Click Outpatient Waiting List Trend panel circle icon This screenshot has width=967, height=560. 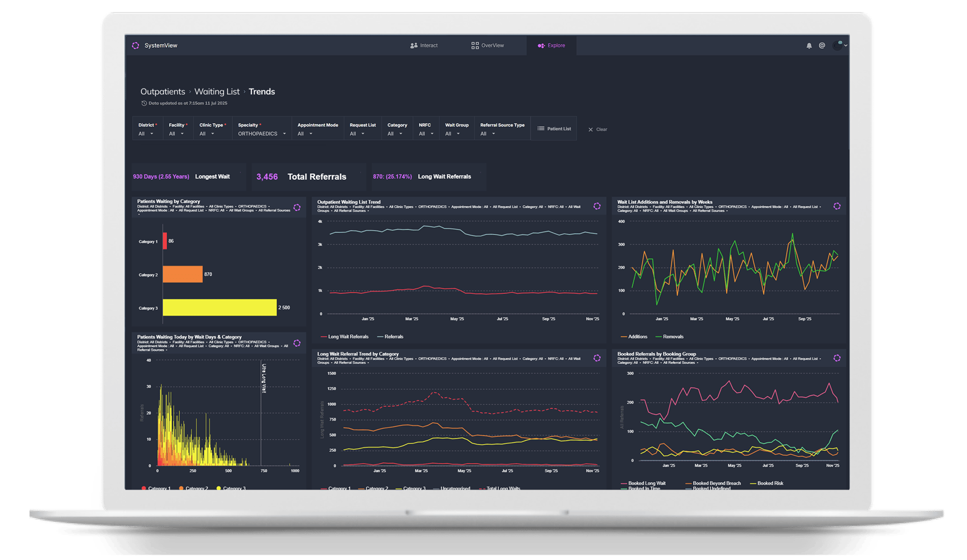point(597,206)
